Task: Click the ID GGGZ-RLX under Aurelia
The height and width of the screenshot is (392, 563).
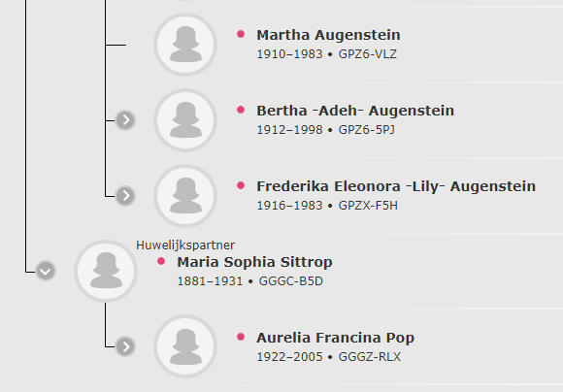Action: [x=370, y=357]
